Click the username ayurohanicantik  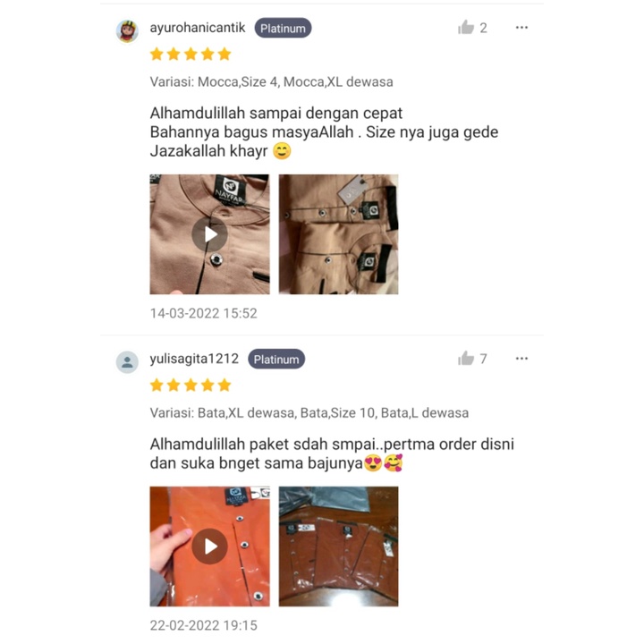(198, 28)
